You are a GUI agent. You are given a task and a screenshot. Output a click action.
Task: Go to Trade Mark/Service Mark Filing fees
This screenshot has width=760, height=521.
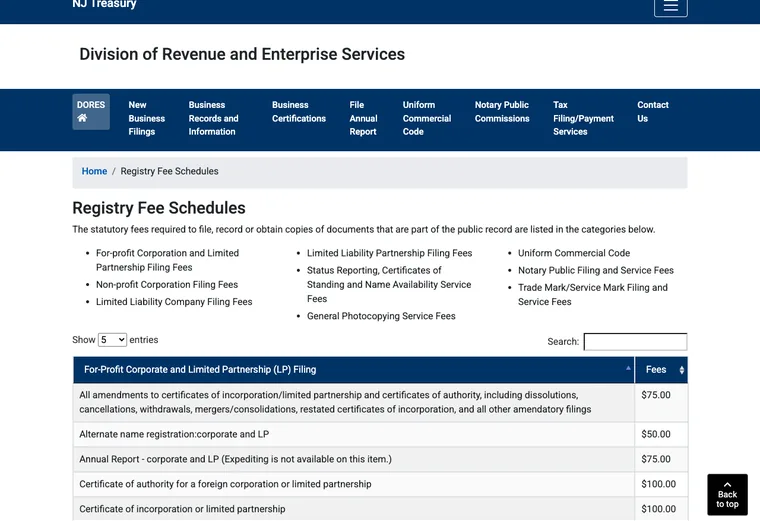coord(592,295)
